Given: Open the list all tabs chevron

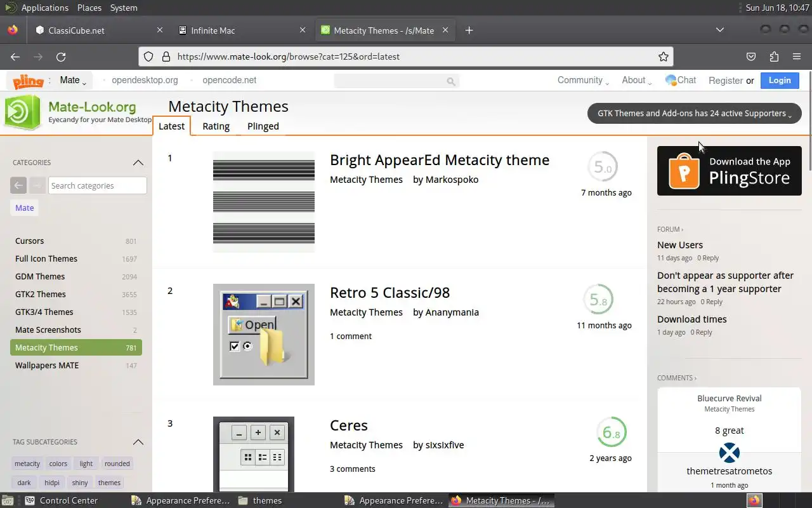Looking at the screenshot, I should pyautogui.click(x=719, y=30).
